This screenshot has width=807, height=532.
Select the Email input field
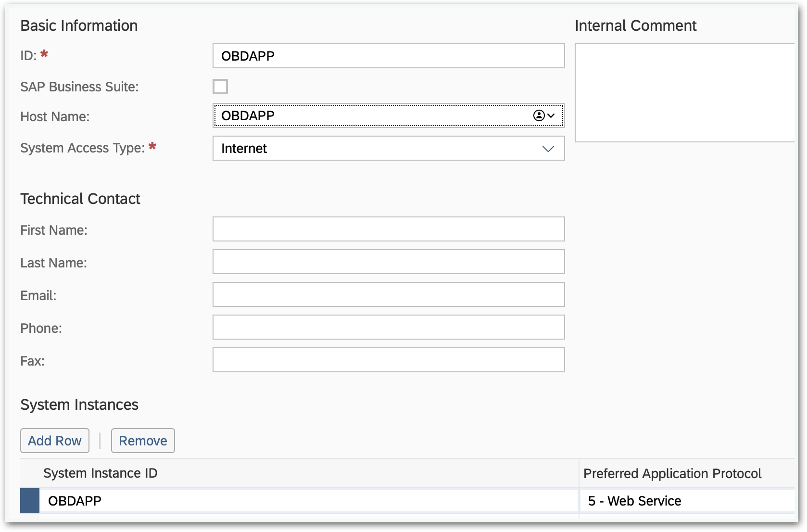[389, 294]
